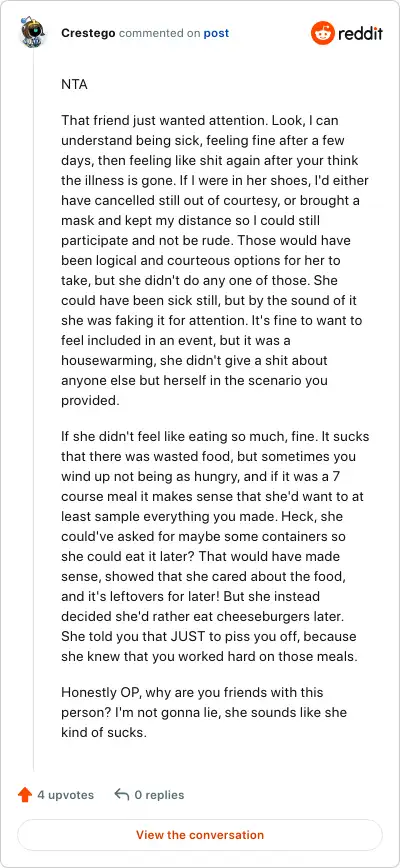Click paragraph starting "That friend just wanted"
400x868 pixels.
point(215,260)
